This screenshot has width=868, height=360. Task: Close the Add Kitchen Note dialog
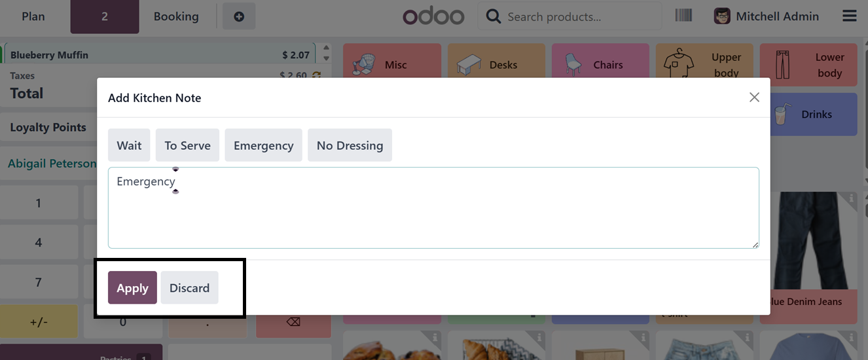tap(754, 98)
